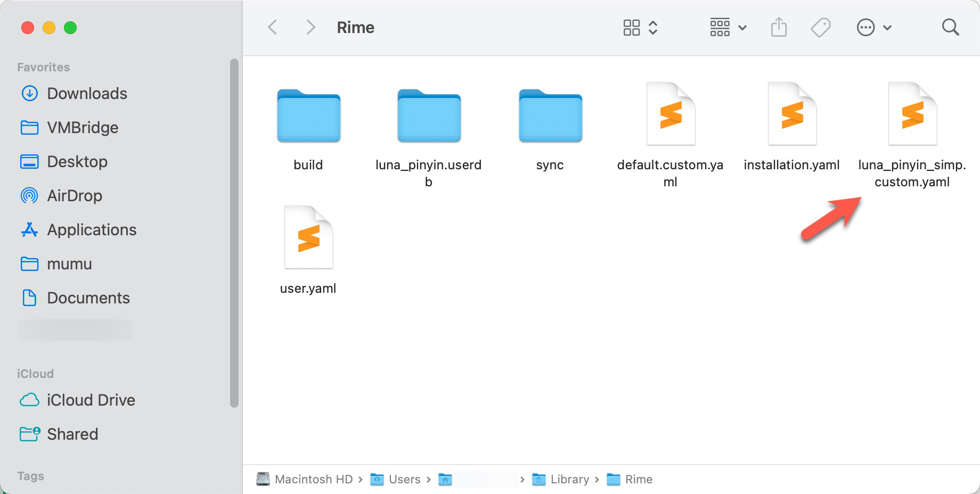
Task: Open the icon view switcher dropdown
Action: click(x=641, y=27)
